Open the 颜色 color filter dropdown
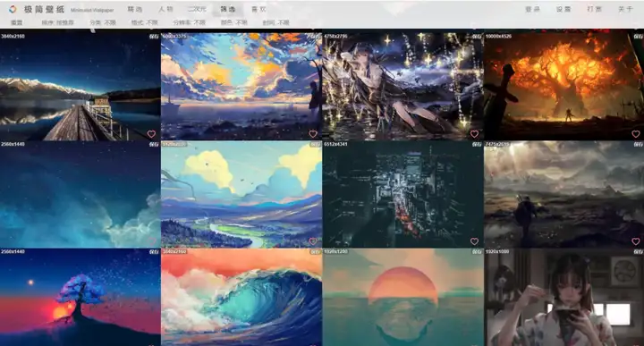This screenshot has height=346, width=644. click(x=234, y=22)
